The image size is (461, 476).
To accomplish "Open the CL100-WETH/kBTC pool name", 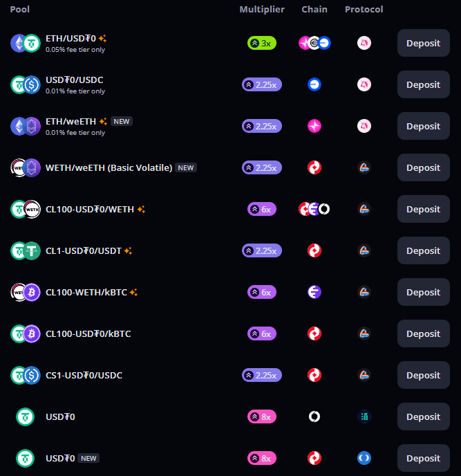I will pyautogui.click(x=86, y=293).
